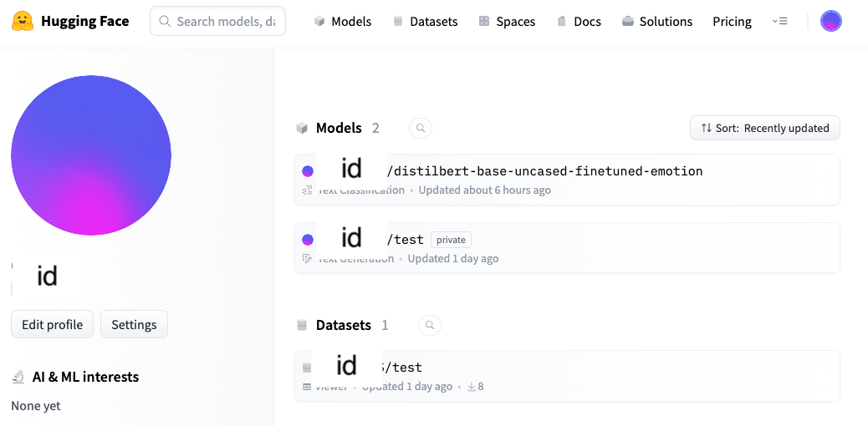This screenshot has width=868, height=426.
Task: Click the Models section heading
Action: [339, 129]
